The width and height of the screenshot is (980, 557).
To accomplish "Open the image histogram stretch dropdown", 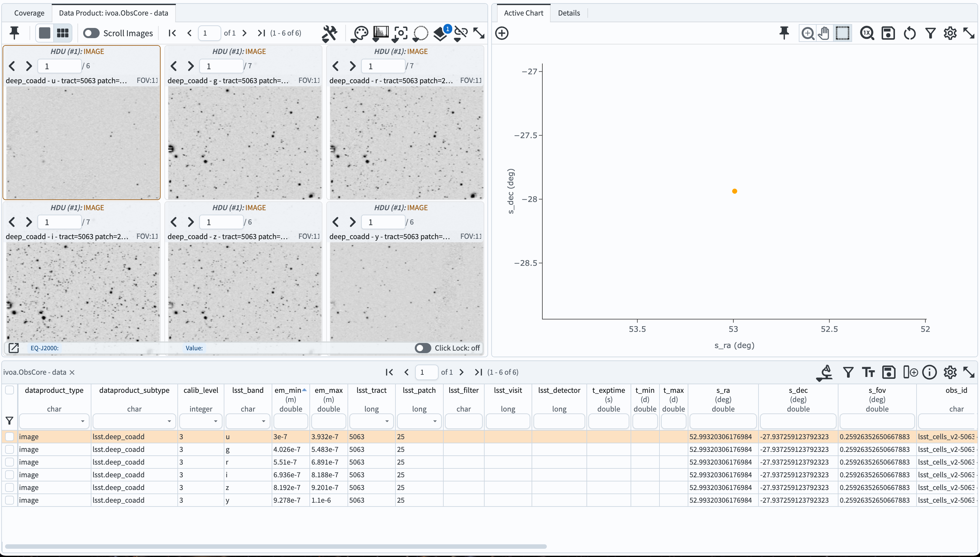I will coord(380,34).
